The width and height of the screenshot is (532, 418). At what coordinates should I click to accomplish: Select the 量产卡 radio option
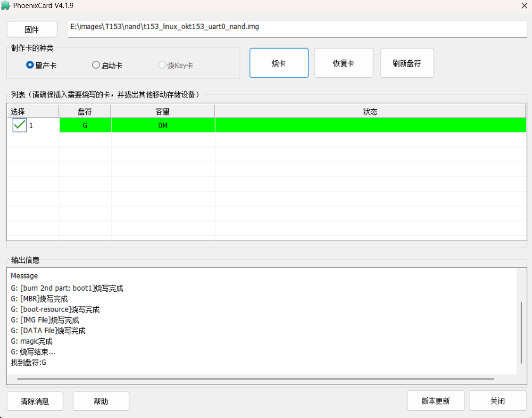(x=30, y=66)
